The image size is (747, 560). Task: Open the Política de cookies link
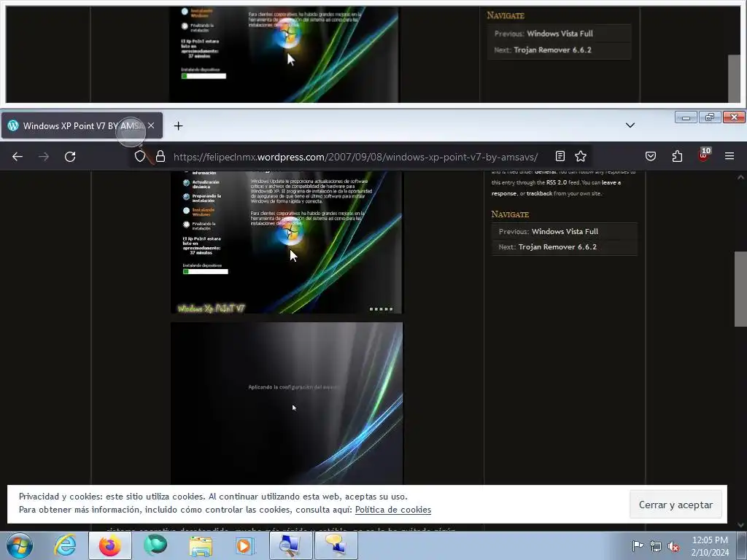click(393, 510)
